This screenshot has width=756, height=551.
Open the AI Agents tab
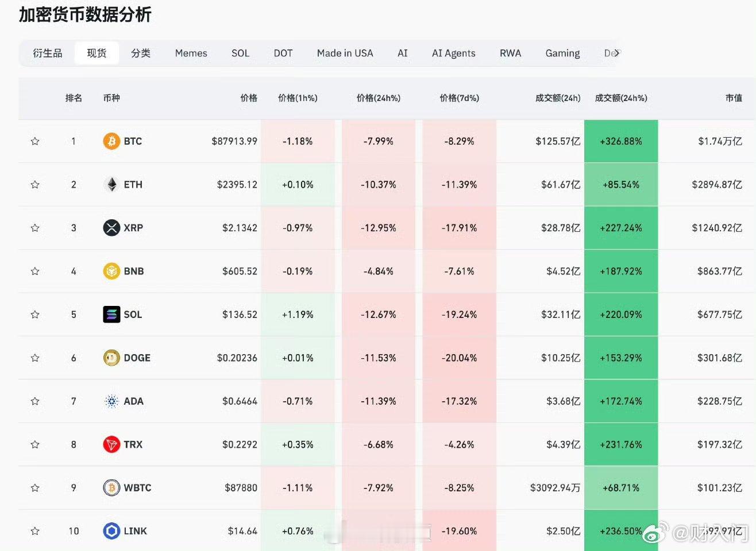click(x=454, y=53)
